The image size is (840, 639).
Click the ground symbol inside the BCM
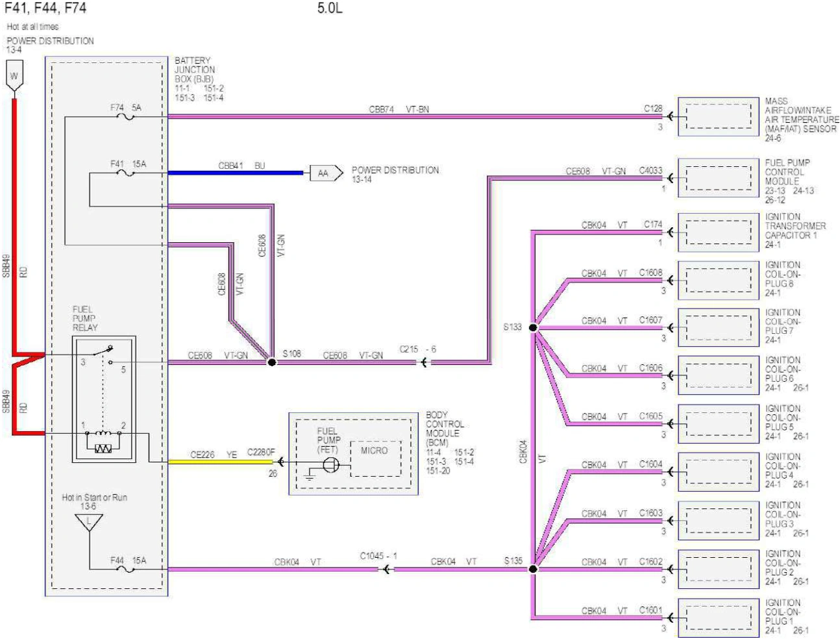pyautogui.click(x=309, y=477)
